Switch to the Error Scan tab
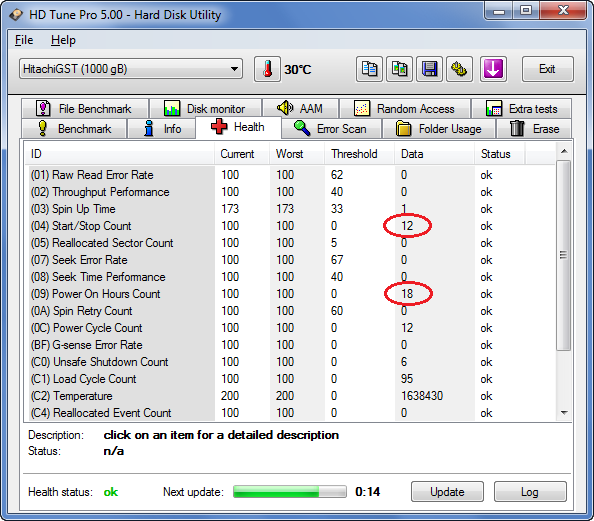Screen dimensions: 594x521 click(331, 129)
